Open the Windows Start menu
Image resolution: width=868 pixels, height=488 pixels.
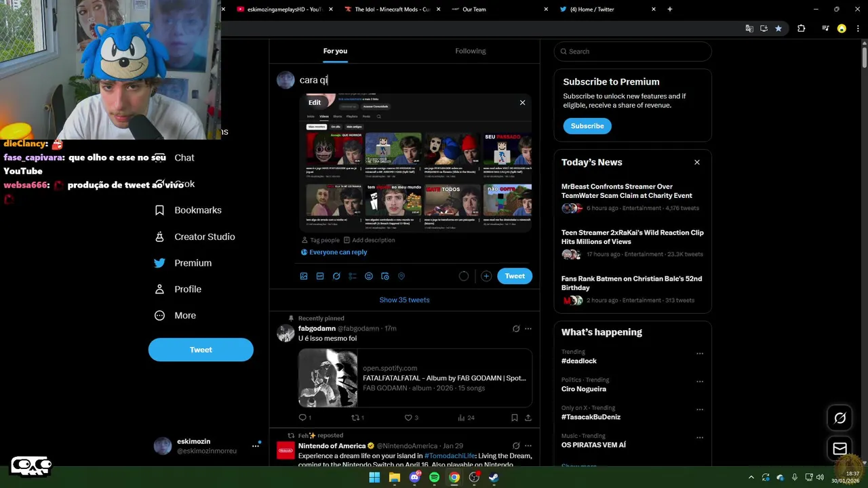(374, 477)
